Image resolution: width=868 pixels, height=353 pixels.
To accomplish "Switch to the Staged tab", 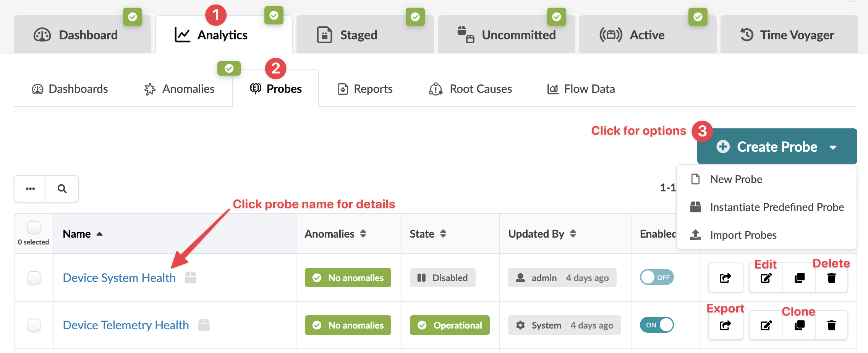I will [358, 35].
